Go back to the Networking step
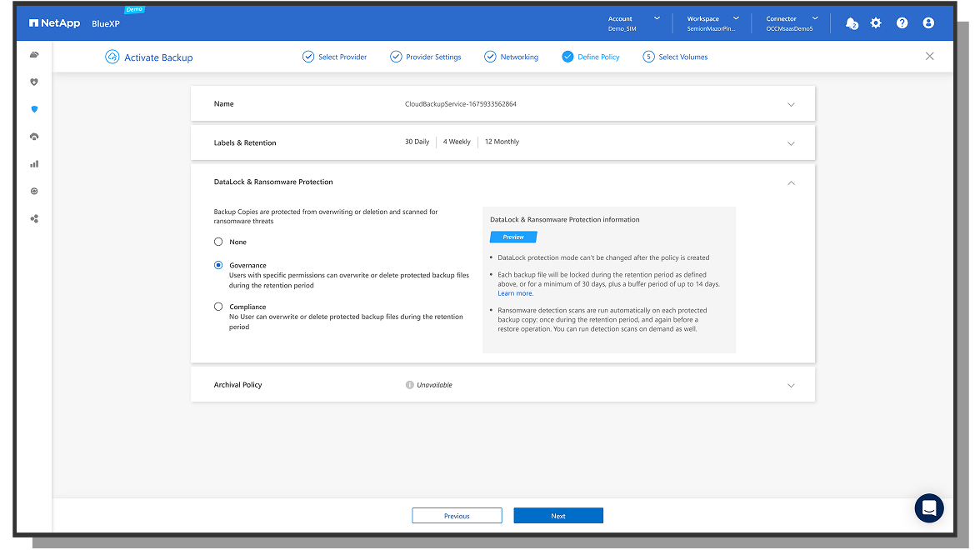 [x=511, y=57]
